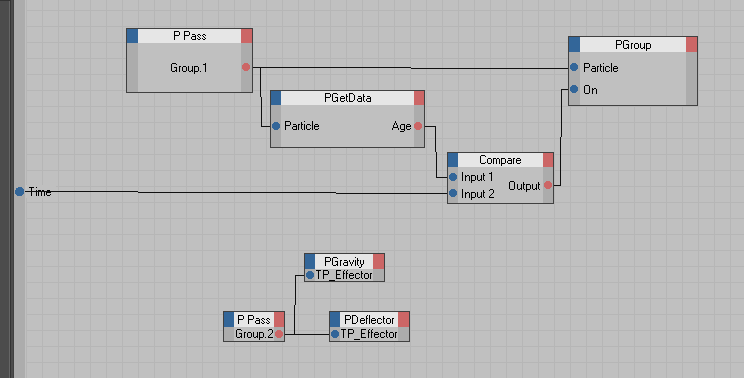The width and height of the screenshot is (744, 378).
Task: Select the PGetData node title bar
Action: coord(347,98)
